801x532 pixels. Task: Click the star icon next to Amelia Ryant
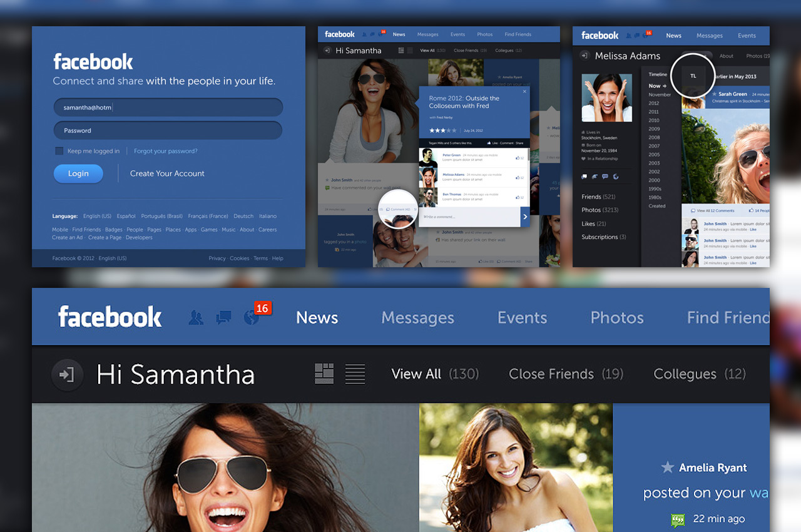pyautogui.click(x=668, y=468)
